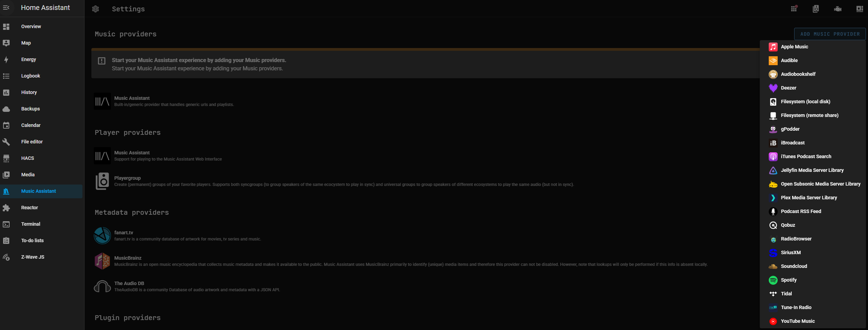
Task: Pick Filesystem (remote share) provider
Action: [x=813, y=115]
